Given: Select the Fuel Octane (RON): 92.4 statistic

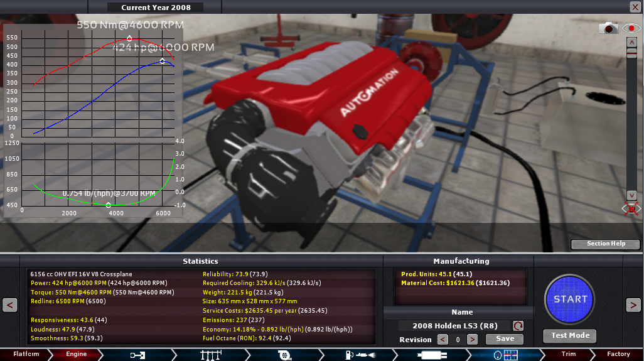Looking at the screenshot, I should tap(247, 338).
